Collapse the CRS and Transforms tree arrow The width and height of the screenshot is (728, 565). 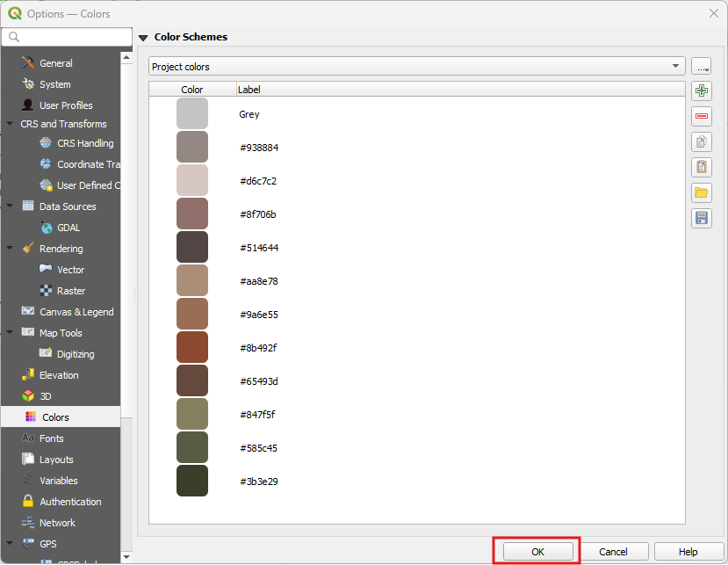click(x=10, y=124)
